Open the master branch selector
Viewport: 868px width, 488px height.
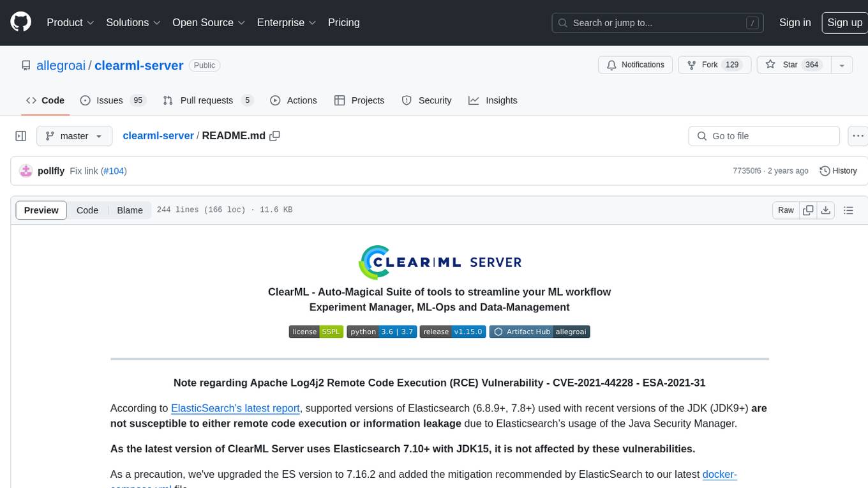tap(74, 136)
